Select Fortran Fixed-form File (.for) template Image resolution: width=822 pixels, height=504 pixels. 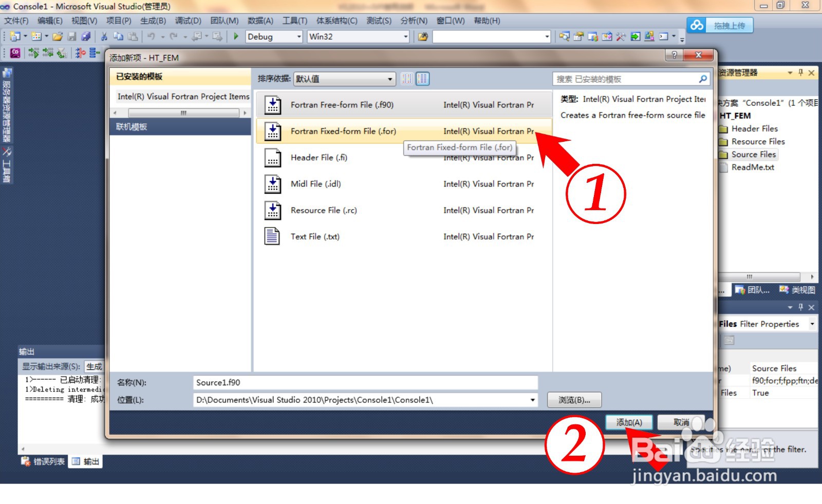coord(404,131)
